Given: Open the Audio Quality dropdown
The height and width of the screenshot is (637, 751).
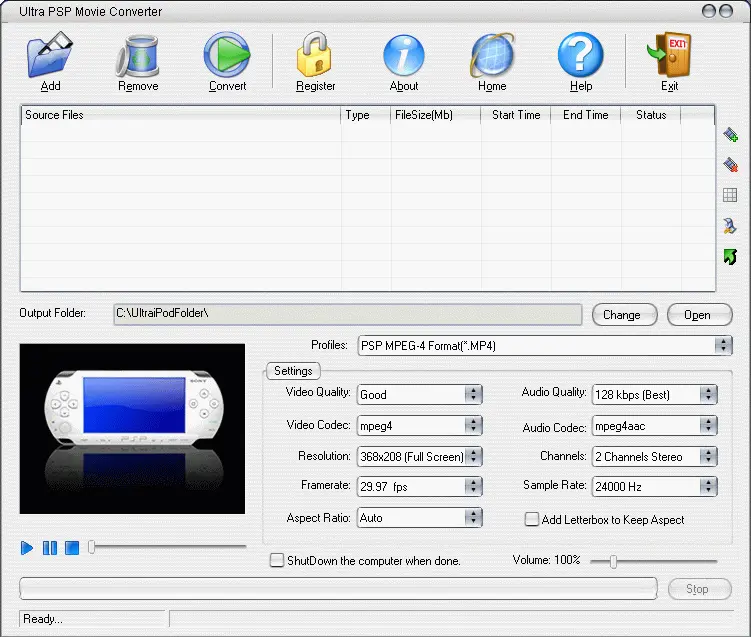Looking at the screenshot, I should pos(654,395).
